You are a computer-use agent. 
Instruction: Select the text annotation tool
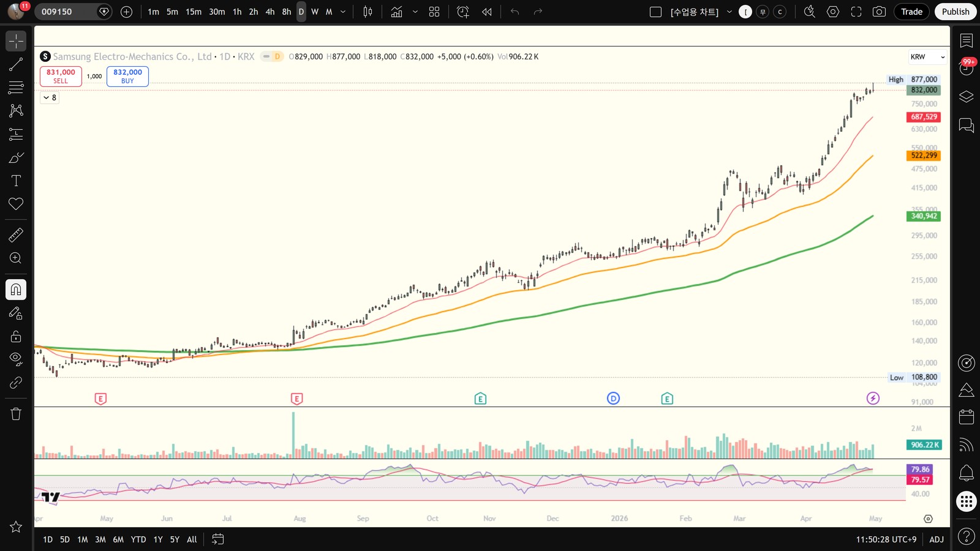click(x=16, y=181)
